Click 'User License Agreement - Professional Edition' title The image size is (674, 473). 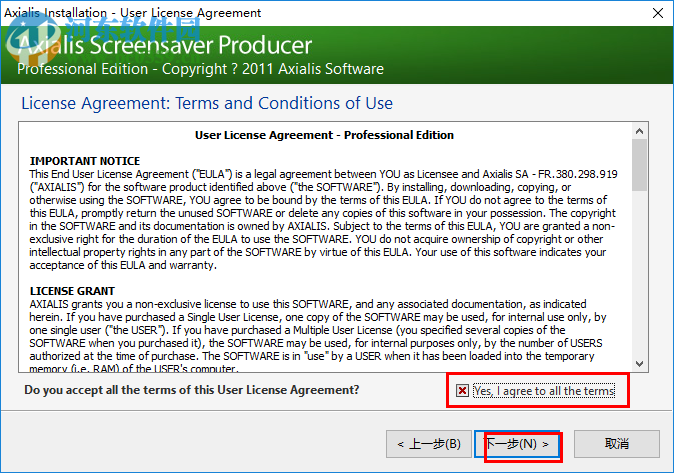tap(324, 135)
